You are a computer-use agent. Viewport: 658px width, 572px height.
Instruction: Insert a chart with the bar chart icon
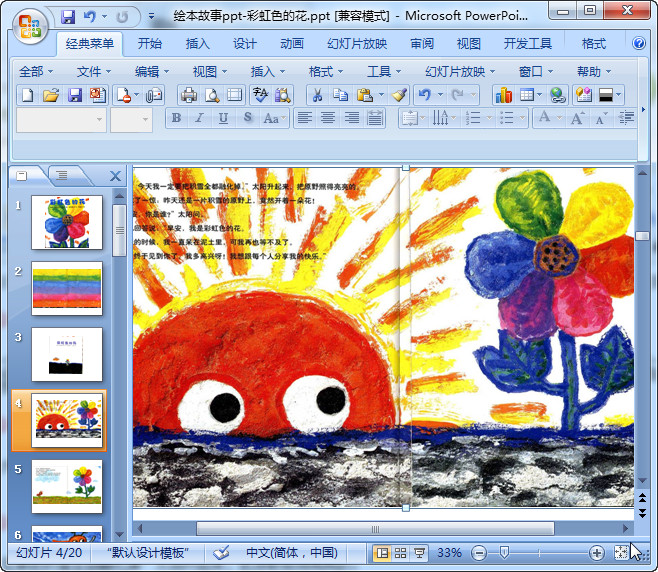(504, 95)
